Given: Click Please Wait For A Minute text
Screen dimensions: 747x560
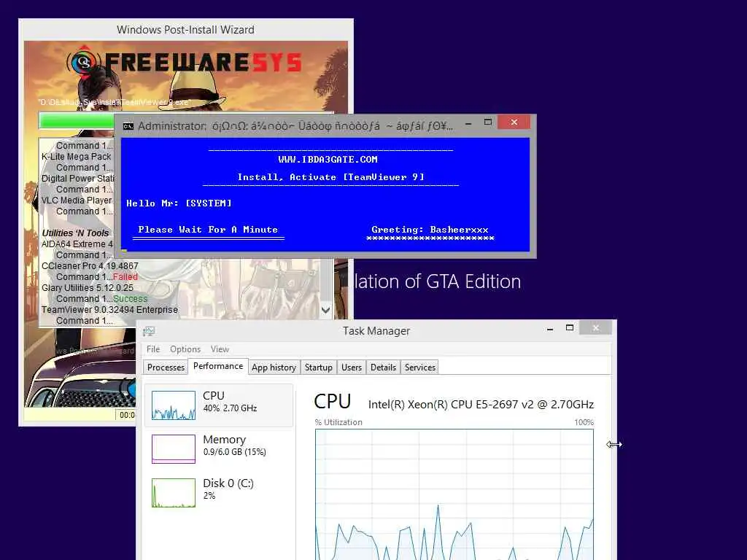Looking at the screenshot, I should pyautogui.click(x=208, y=230).
